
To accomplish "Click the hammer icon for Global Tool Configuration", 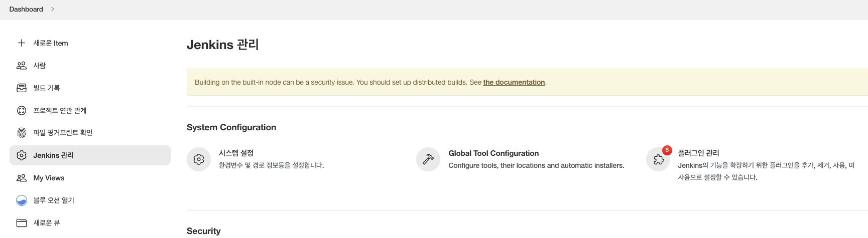I will click(428, 159).
